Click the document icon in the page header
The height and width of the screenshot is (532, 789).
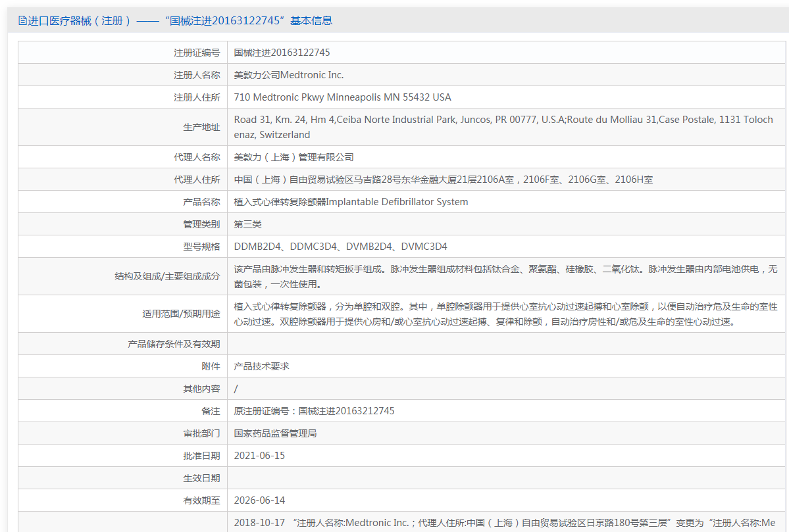tap(22, 21)
